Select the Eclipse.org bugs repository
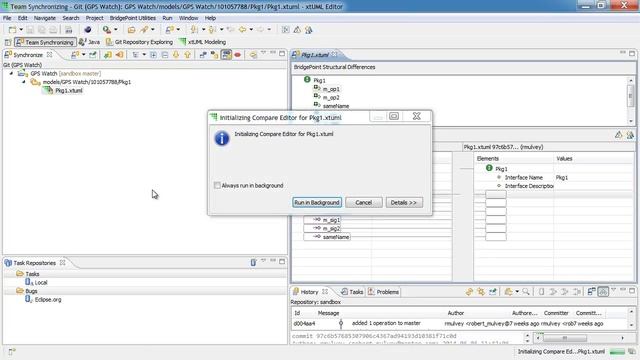The image size is (640, 360). pos(48,300)
